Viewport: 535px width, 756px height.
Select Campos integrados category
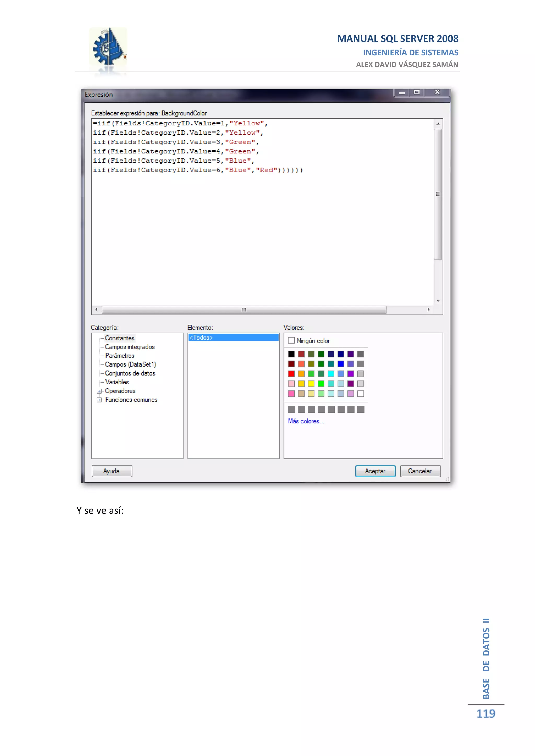[130, 347]
